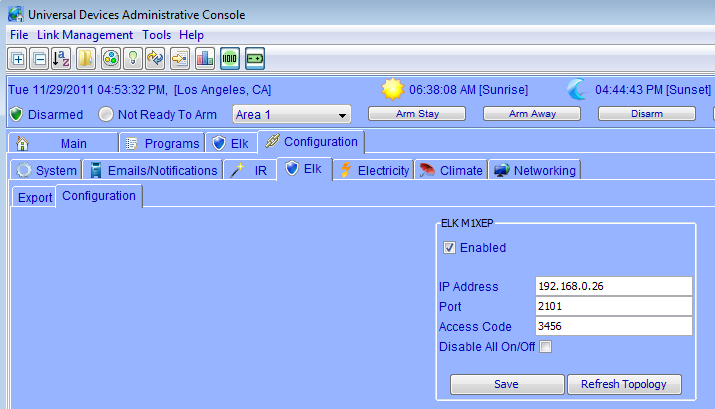Open the Emails/Notifications sub-tab
715x409 pixels.
point(153,170)
